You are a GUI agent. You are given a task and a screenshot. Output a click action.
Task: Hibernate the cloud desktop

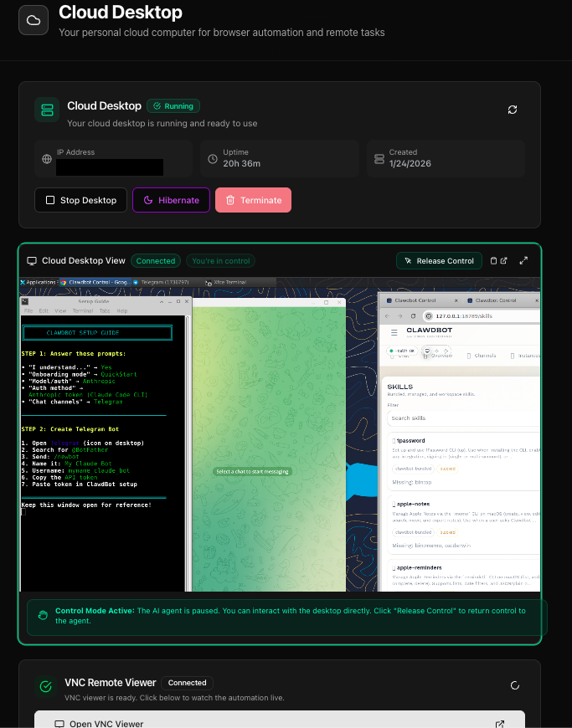pos(171,200)
